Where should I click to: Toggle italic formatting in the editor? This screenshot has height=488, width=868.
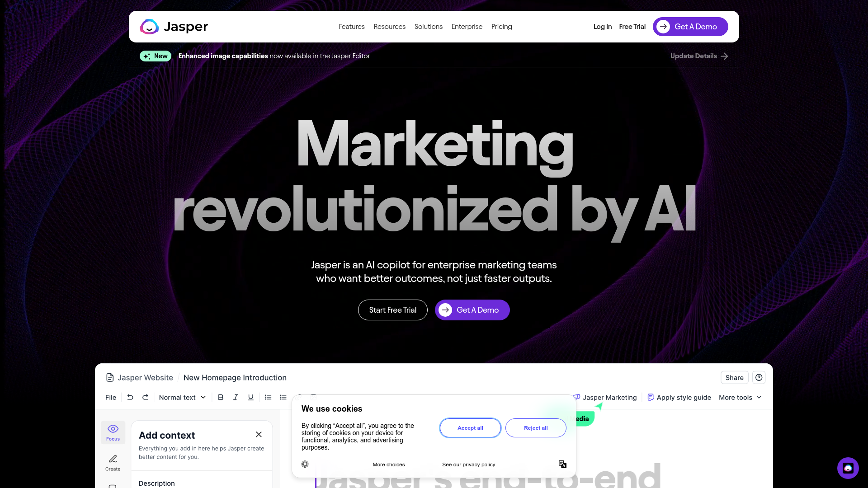(236, 397)
